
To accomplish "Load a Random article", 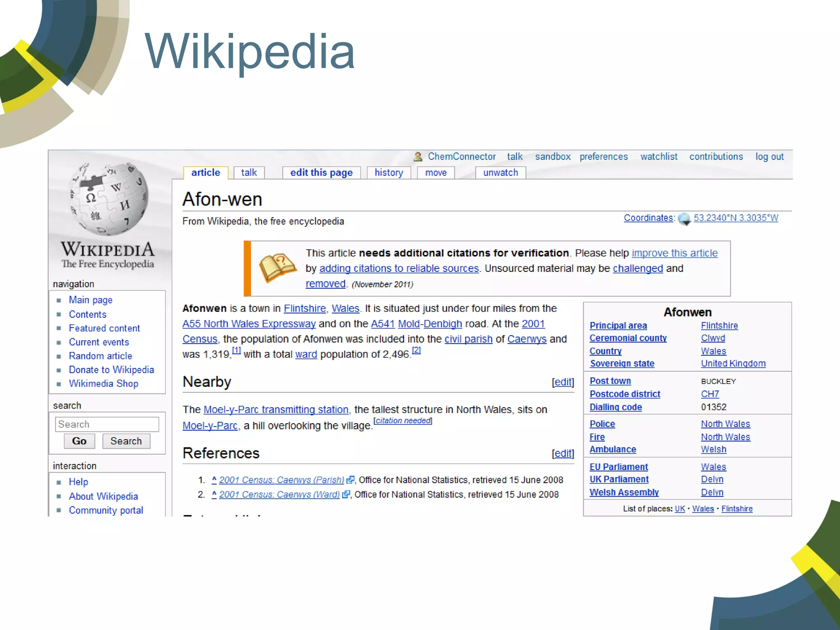I will coord(100,356).
